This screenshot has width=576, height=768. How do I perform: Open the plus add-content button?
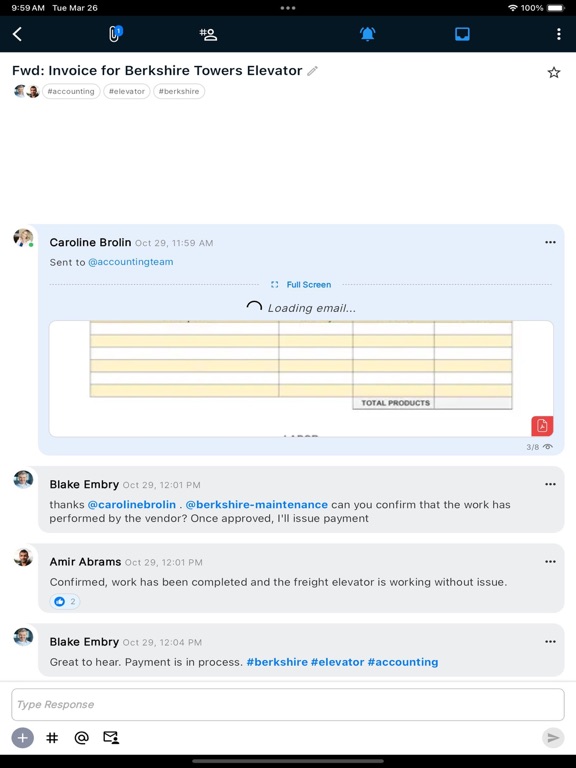click(x=23, y=738)
